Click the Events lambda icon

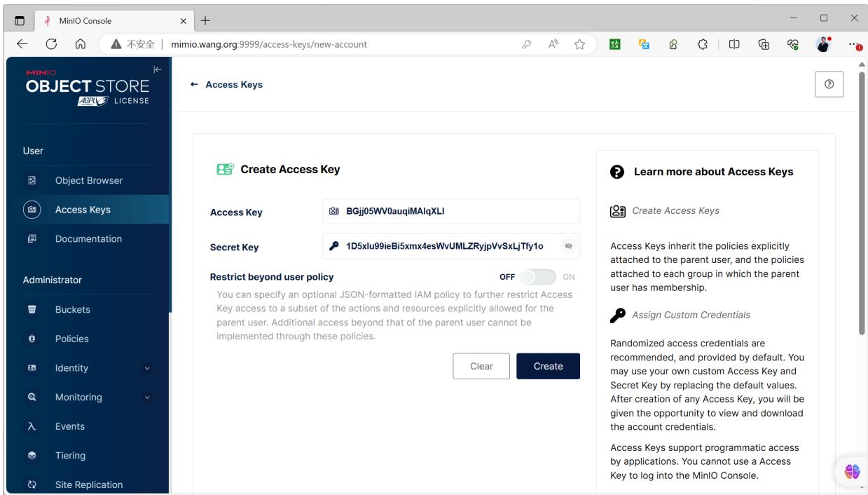(x=32, y=426)
